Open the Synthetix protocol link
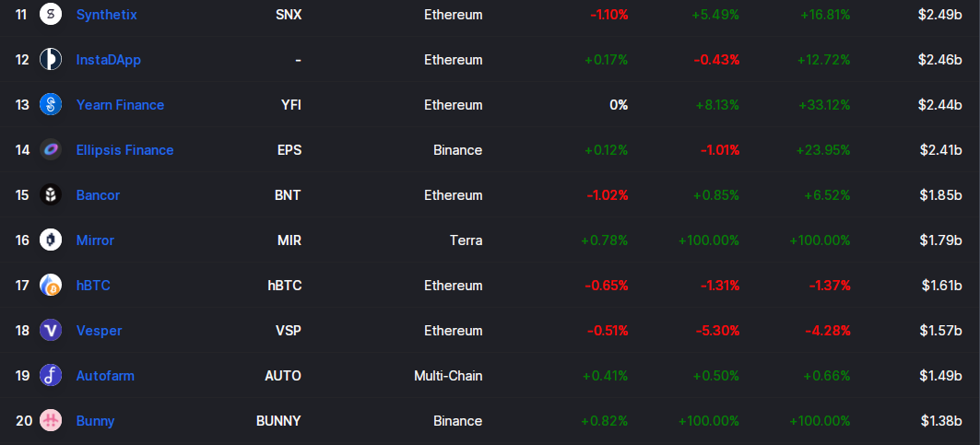 point(107,15)
